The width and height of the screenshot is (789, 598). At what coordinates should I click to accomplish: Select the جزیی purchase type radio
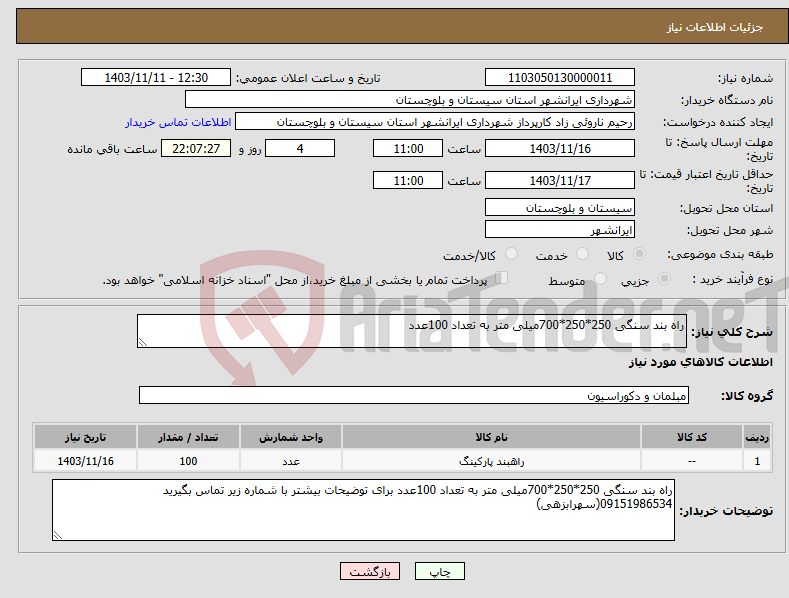(x=664, y=278)
